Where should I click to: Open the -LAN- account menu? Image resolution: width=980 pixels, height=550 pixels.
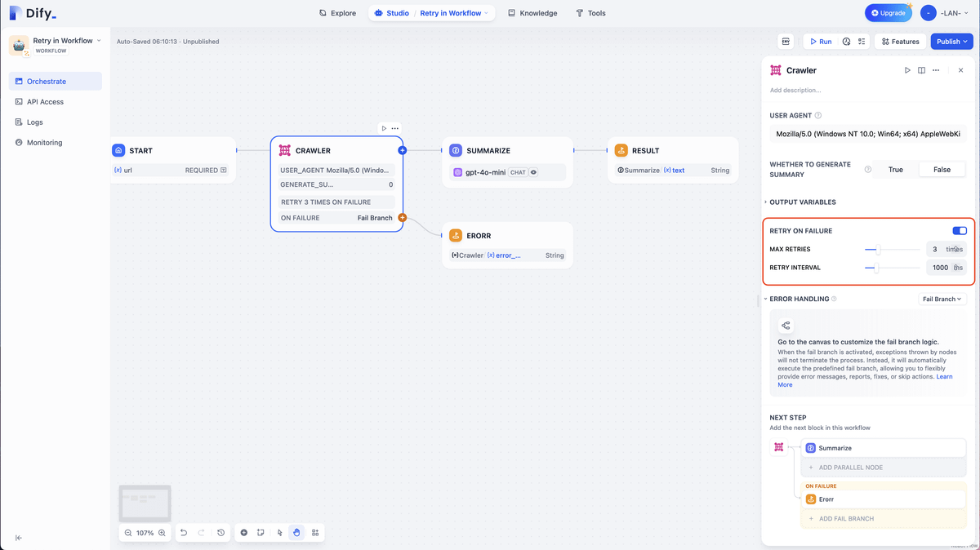(x=946, y=13)
